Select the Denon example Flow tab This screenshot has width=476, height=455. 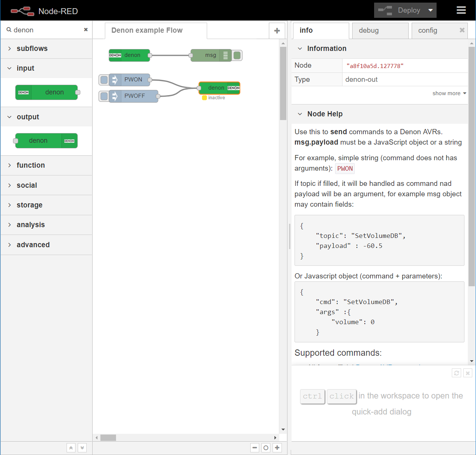pyautogui.click(x=156, y=30)
